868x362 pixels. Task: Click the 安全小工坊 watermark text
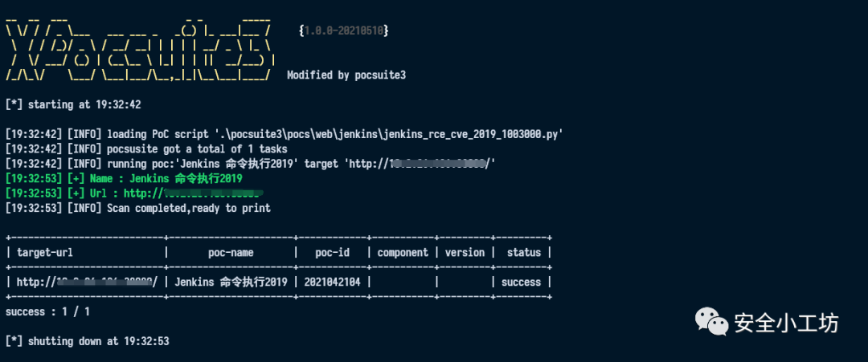coord(786,323)
